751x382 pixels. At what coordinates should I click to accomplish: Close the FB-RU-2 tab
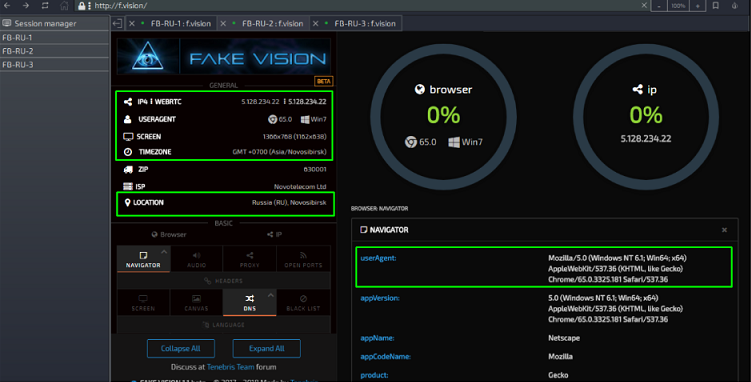223,23
